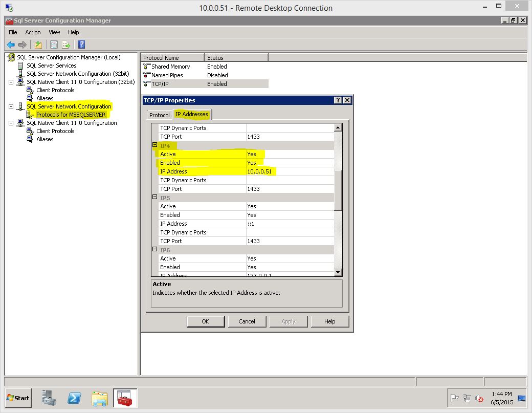Open the Help menu
This screenshot has width=532, height=413.
(x=73, y=32)
